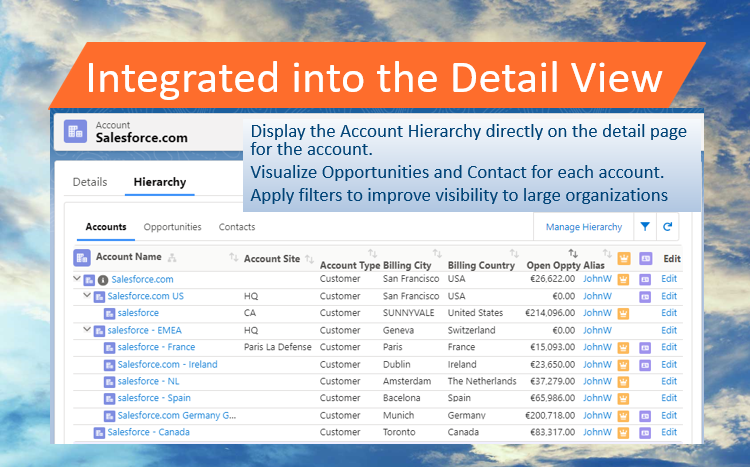Image resolution: width=750 pixels, height=467 pixels.
Task: Click the purple contact icon in Salesforce.com US row
Action: tap(645, 296)
